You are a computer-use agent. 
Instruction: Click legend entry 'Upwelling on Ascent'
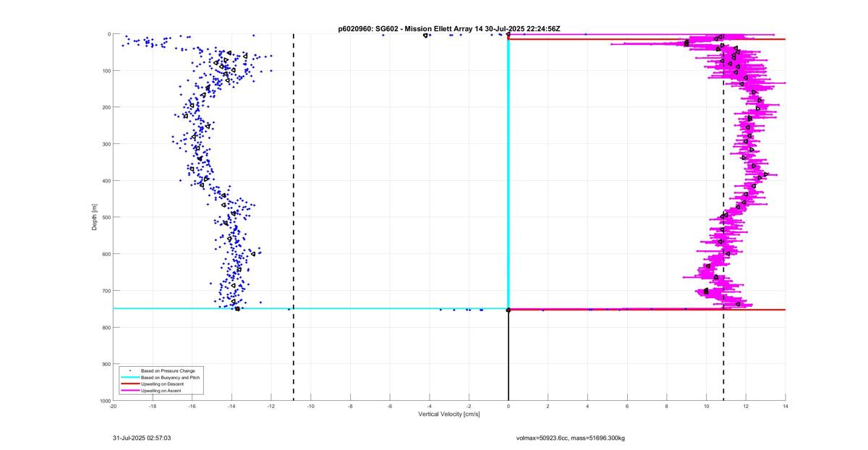point(162,390)
